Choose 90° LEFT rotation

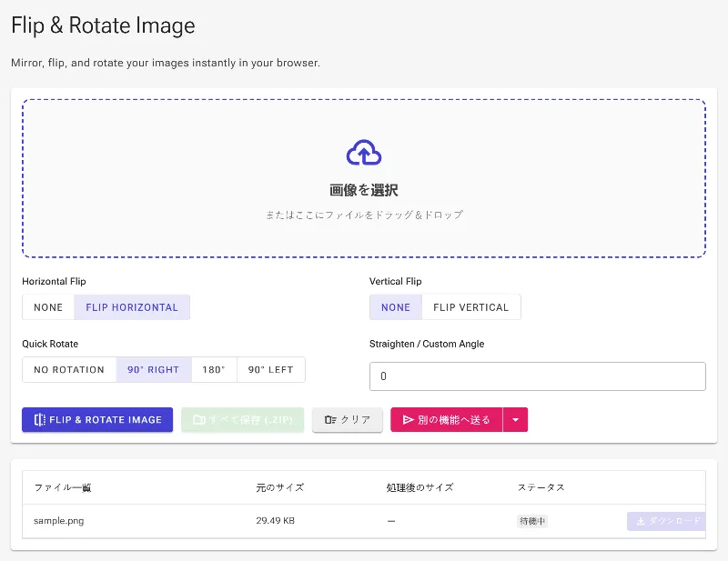(x=270, y=370)
